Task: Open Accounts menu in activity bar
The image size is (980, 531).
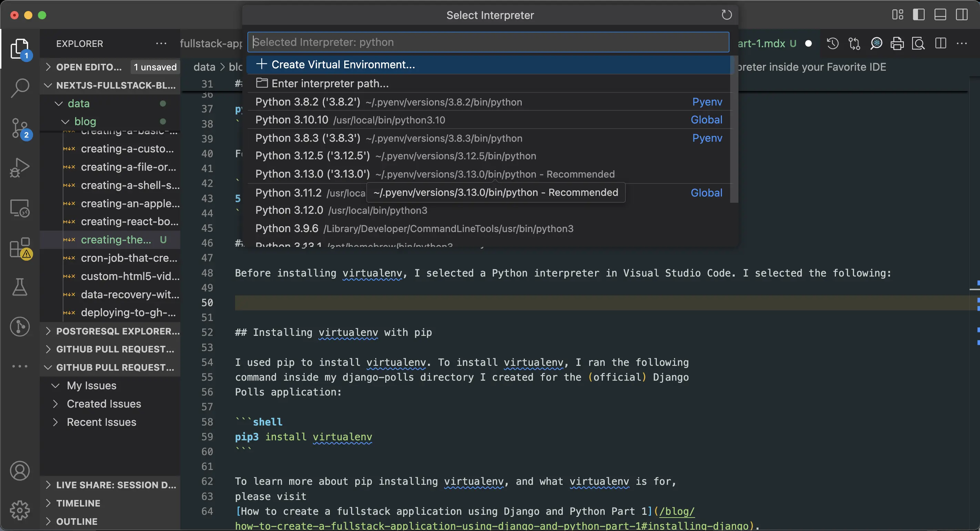Action: pyautogui.click(x=20, y=471)
